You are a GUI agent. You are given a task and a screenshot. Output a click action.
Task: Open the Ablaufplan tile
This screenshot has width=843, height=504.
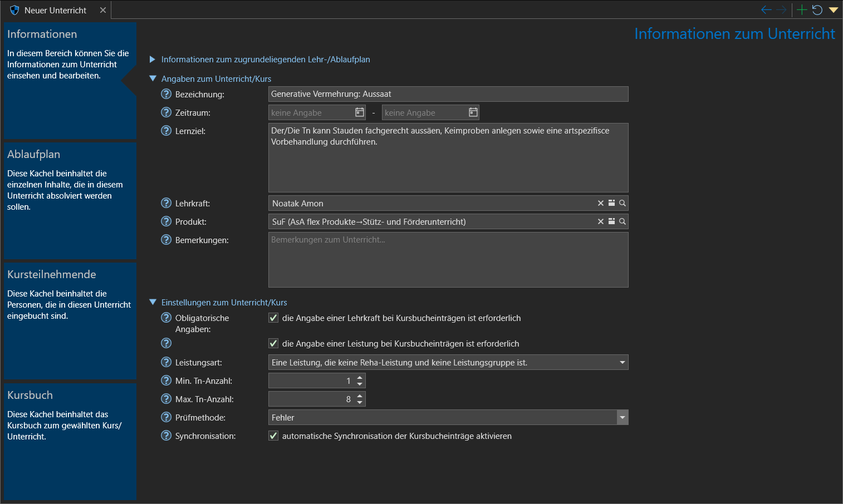(70, 200)
